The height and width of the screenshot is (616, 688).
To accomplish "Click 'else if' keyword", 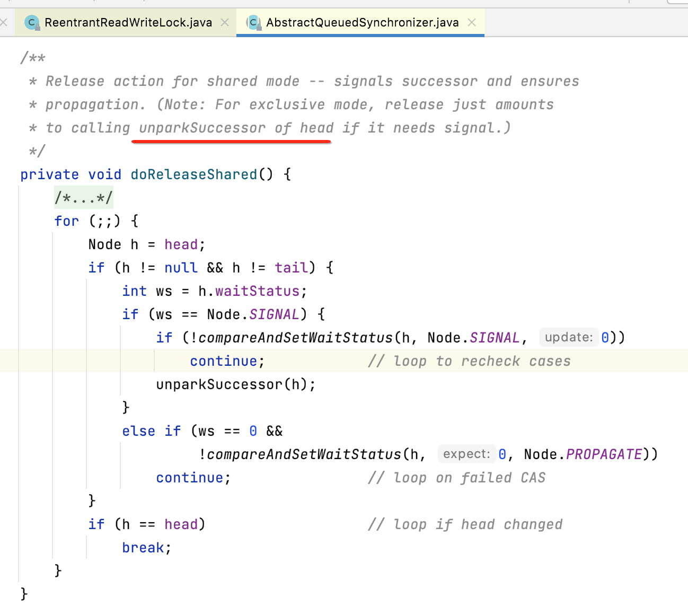I will click(x=152, y=431).
